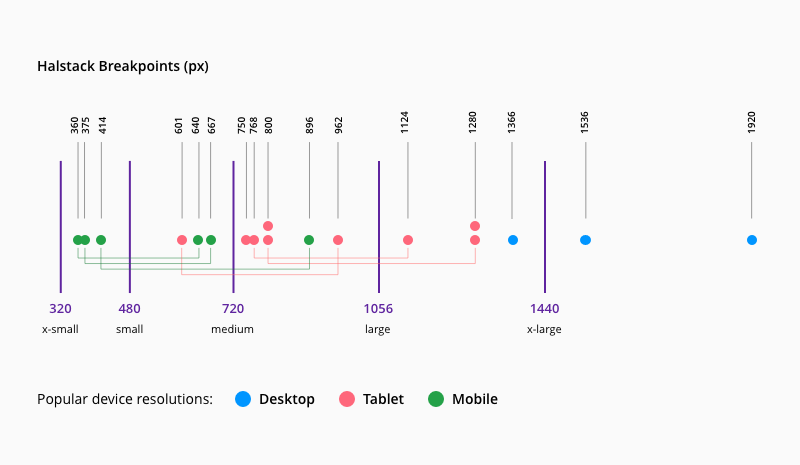Click the pink Tablet legend dot
Screen dimensions: 800x465
[347, 399]
